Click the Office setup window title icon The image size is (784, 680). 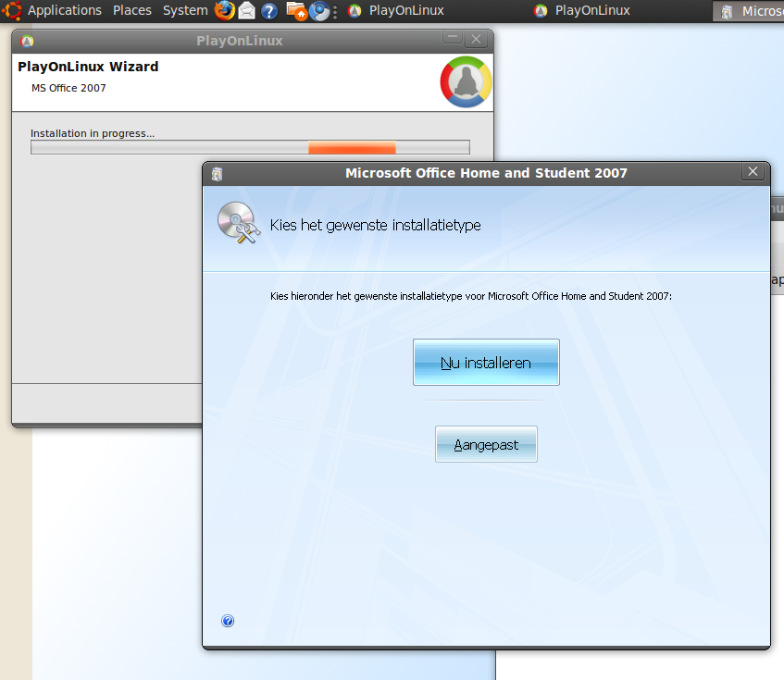(217, 174)
